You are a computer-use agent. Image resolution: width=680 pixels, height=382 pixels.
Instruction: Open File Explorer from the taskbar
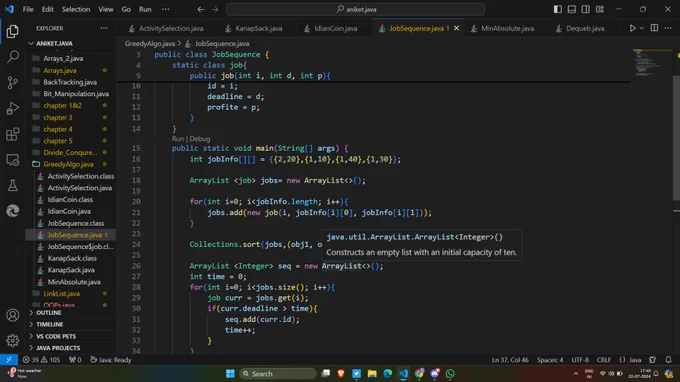tap(372, 373)
